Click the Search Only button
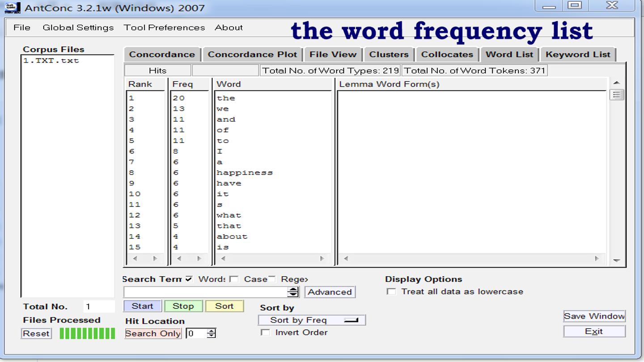The width and height of the screenshot is (644, 362). pos(153,333)
